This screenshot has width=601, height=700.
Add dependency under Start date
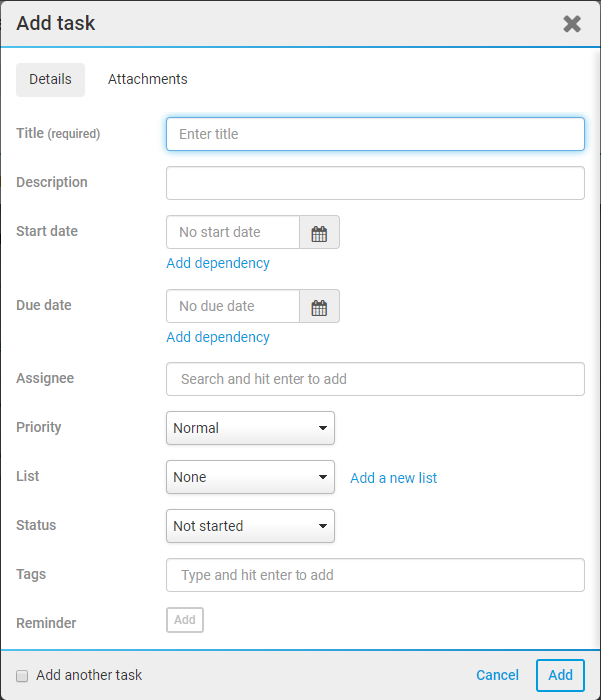coord(218,263)
